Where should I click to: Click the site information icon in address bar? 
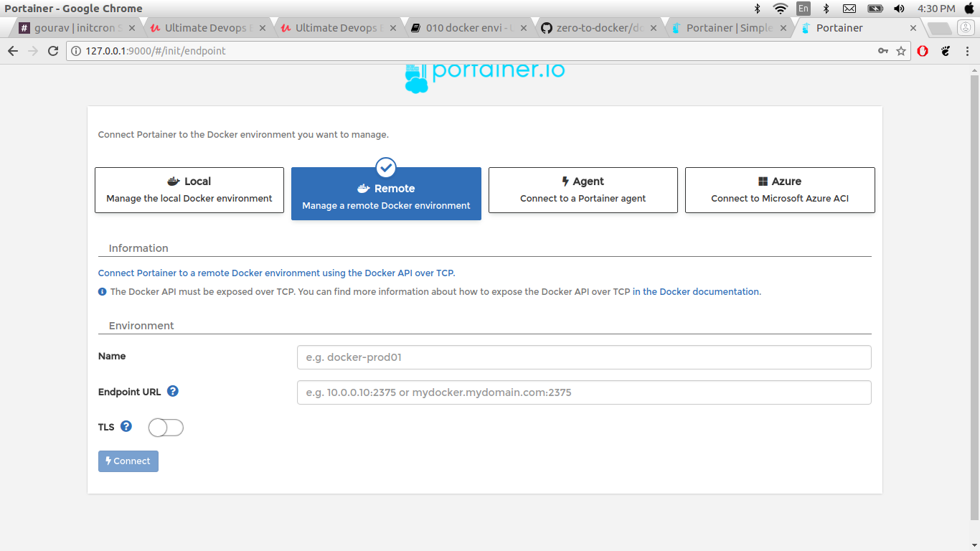click(77, 51)
